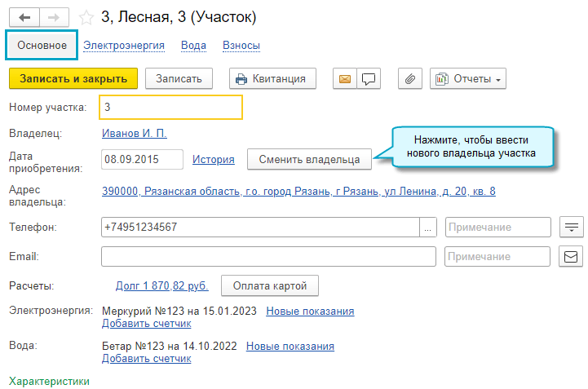Image resolution: width=588 pixels, height=389 pixels.
Task: Open the Долг 1 870,82 руб. link
Action: point(162,286)
